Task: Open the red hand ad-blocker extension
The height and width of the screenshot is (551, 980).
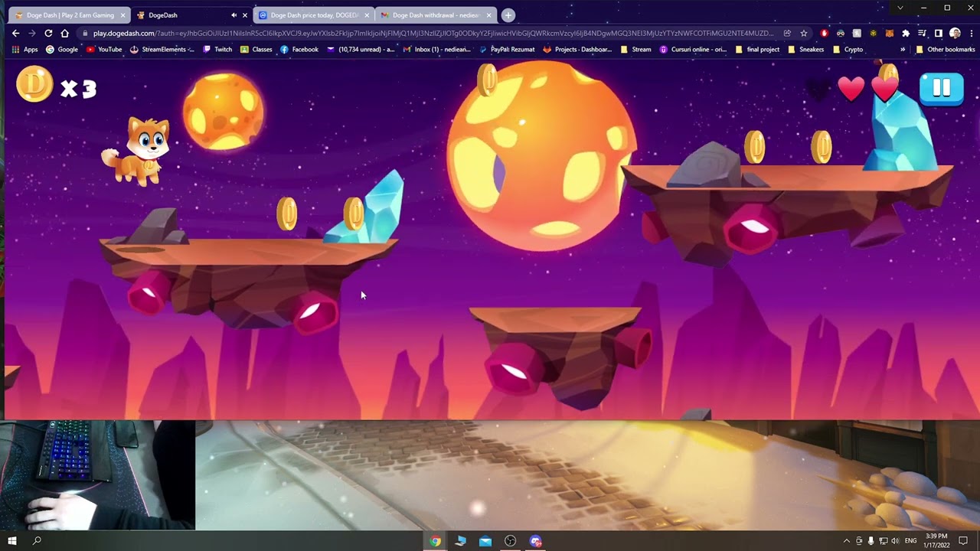Action: coord(825,33)
